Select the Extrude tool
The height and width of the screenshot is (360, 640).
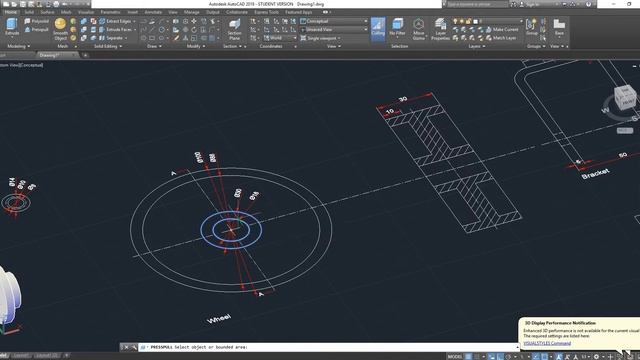pos(11,27)
